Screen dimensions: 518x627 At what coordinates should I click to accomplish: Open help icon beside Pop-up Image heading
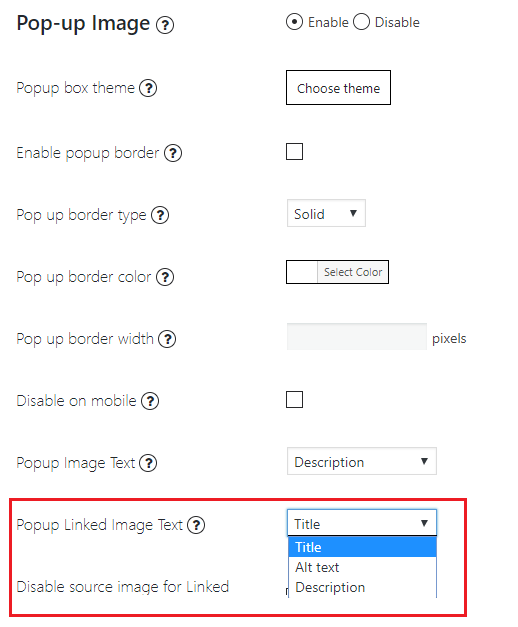click(165, 25)
